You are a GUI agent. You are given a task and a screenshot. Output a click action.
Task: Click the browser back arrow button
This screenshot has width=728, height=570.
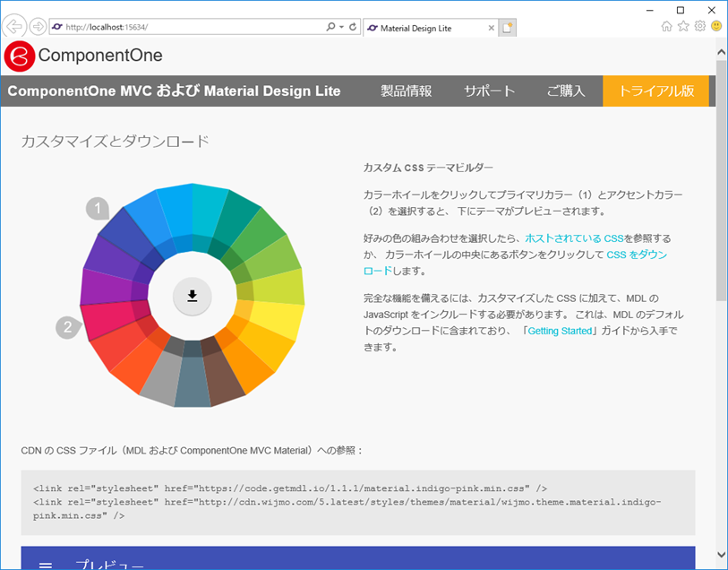coord(14,26)
